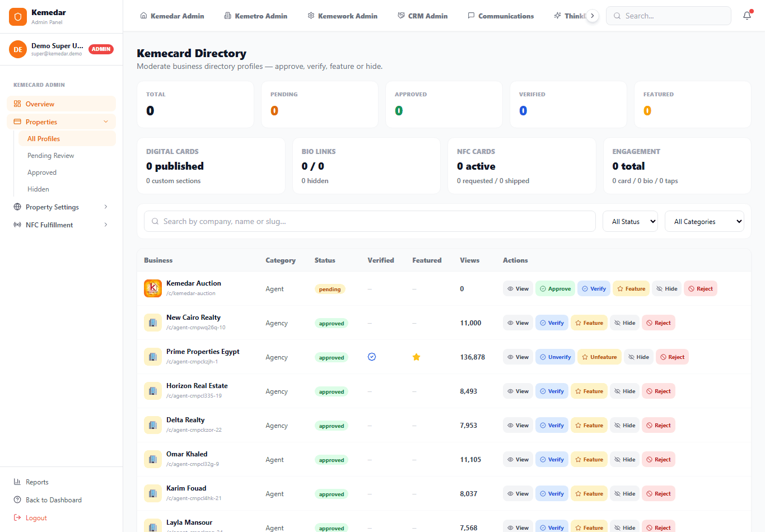Hide New Cairo Realty
This screenshot has height=532, width=765.
pos(624,323)
